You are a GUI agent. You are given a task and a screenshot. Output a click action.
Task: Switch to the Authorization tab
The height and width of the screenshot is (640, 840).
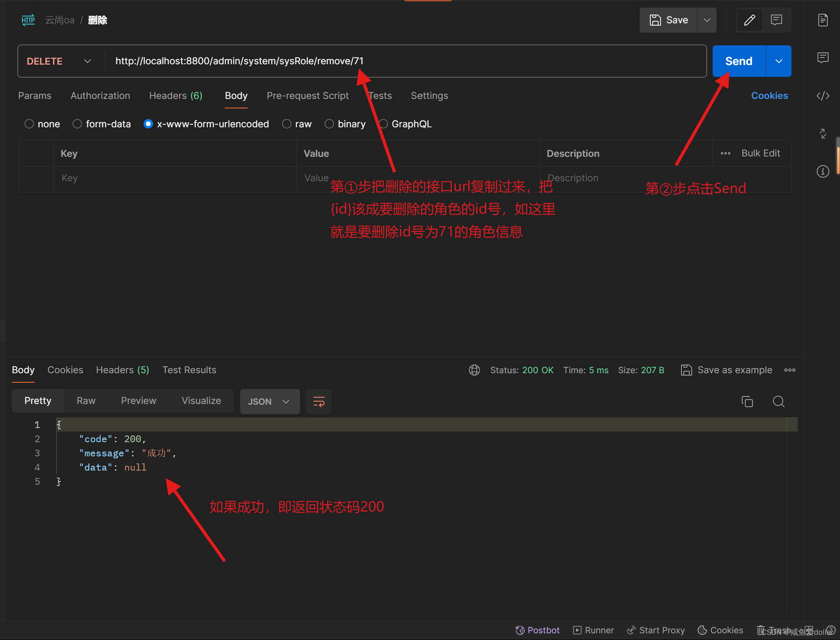coord(100,96)
